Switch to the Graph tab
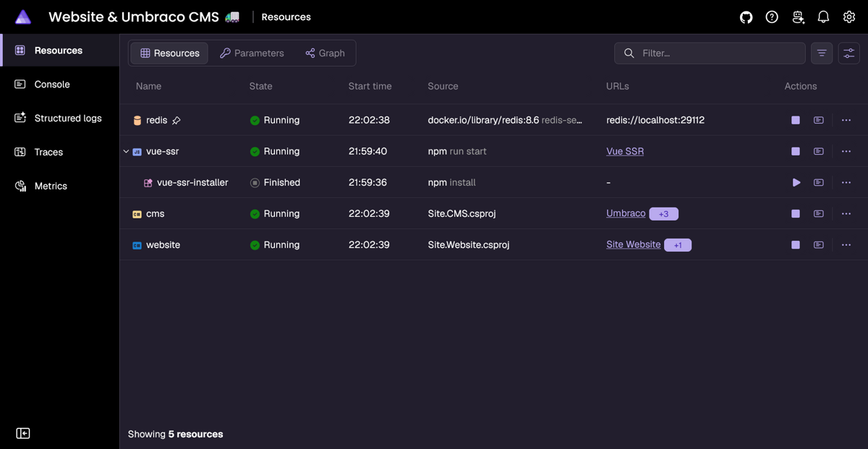The height and width of the screenshot is (449, 868). coord(325,53)
